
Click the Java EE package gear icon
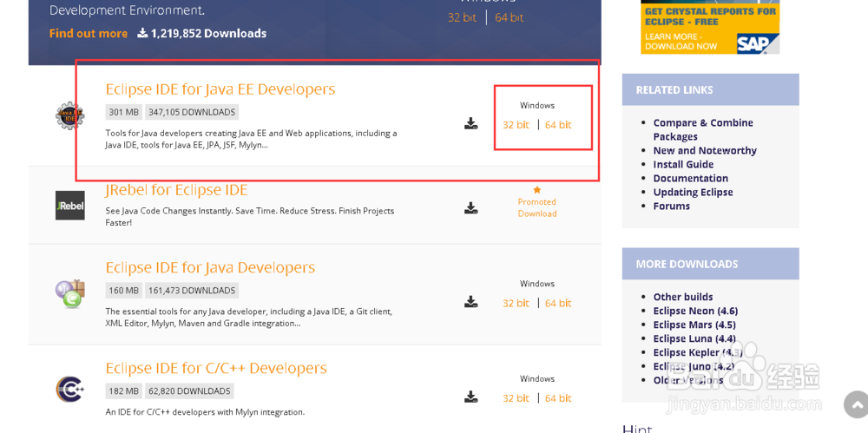69,116
